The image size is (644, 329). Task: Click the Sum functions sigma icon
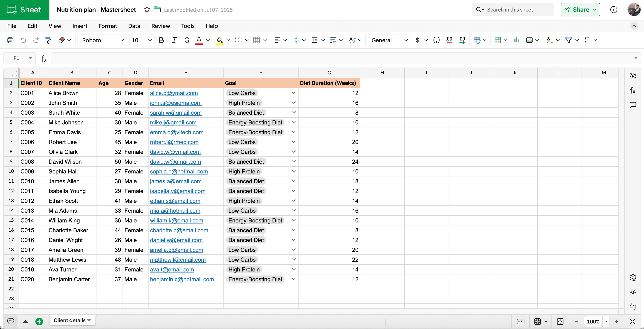click(x=587, y=40)
